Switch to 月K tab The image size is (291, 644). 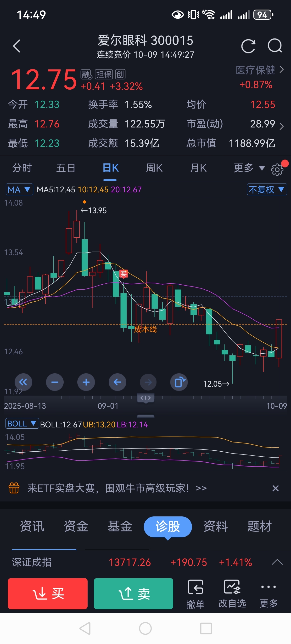(198, 168)
